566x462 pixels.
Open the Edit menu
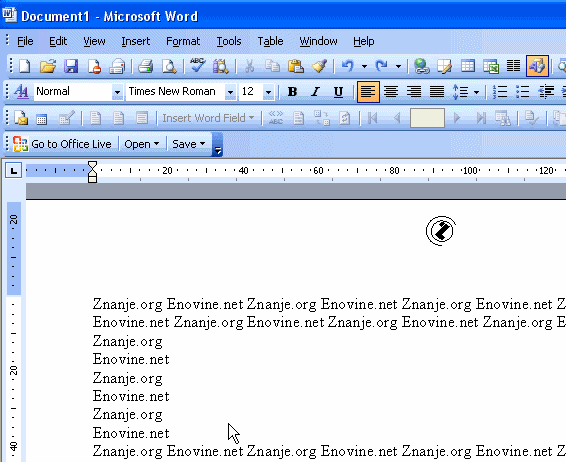[x=58, y=41]
